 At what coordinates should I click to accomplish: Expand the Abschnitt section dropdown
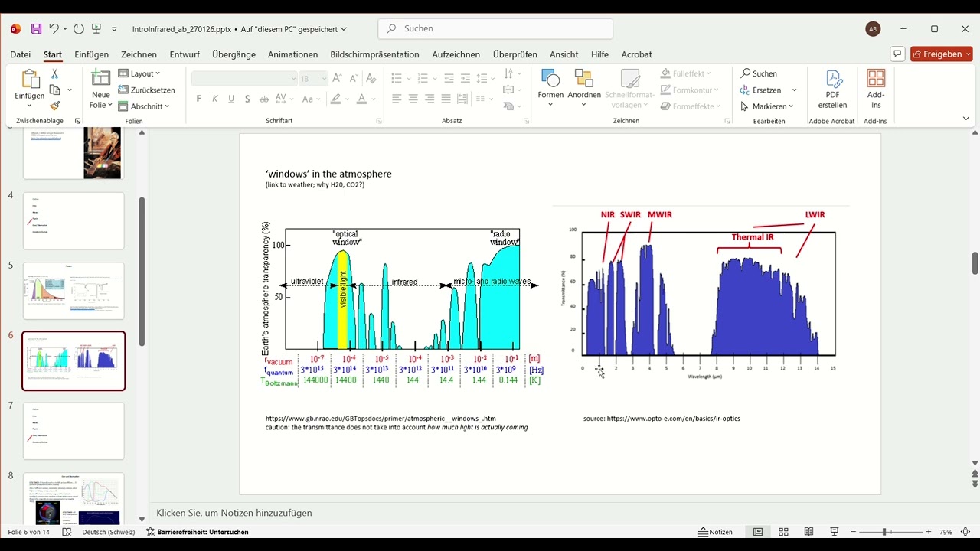tap(144, 106)
